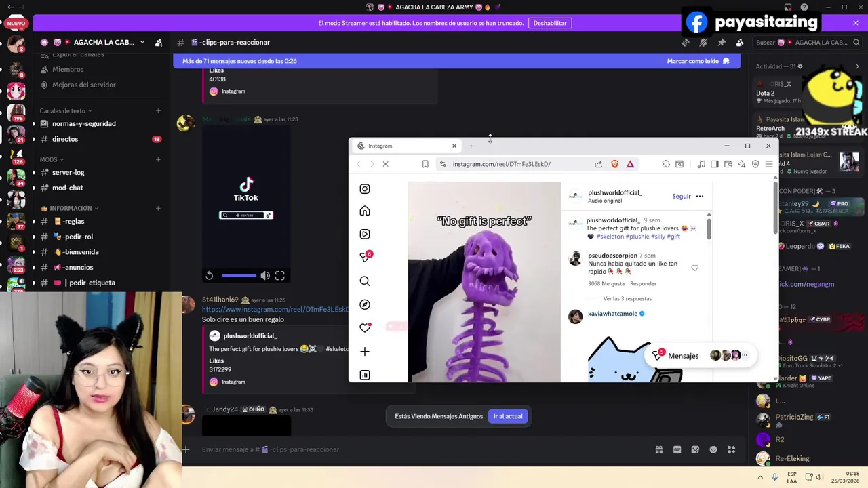Open emoji picker in Discord message bar
Screen dimensions: 868x488
click(713, 449)
